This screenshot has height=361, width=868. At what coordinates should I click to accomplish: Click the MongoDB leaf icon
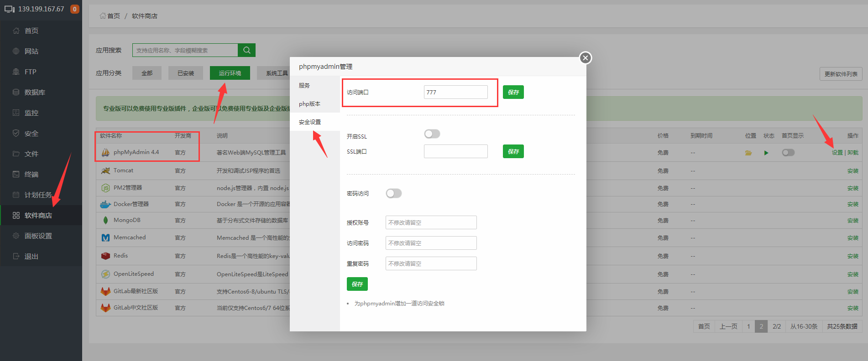coord(105,220)
